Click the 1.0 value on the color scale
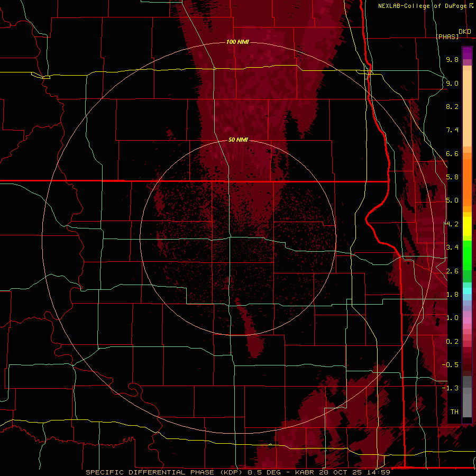This screenshot has height=476, width=476. pyautogui.click(x=452, y=318)
